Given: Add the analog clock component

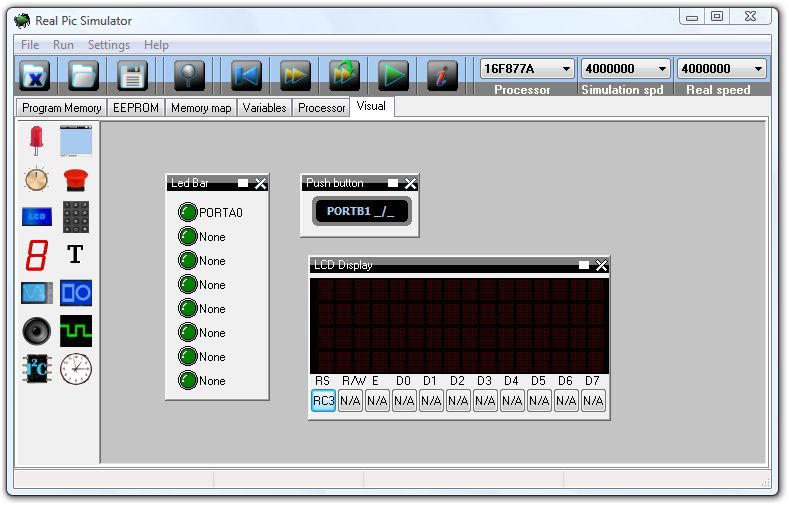Looking at the screenshot, I should click(x=76, y=369).
